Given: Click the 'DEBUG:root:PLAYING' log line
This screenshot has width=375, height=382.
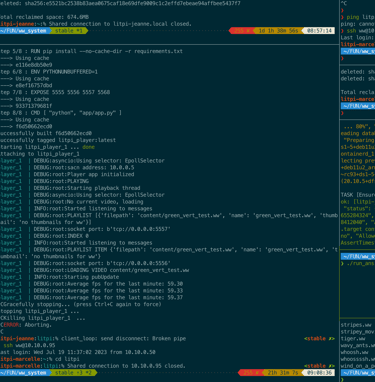Looking at the screenshot, I should [44, 181].
